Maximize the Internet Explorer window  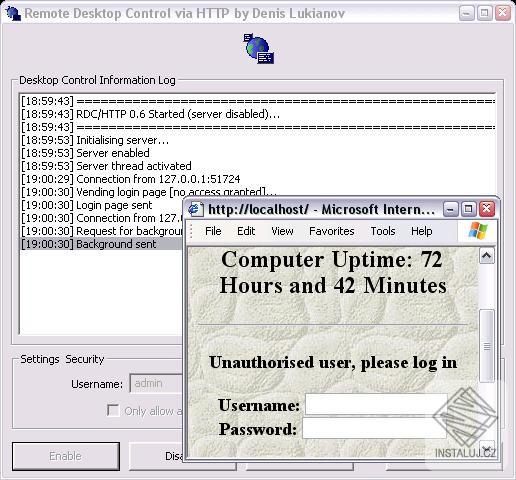click(468, 209)
